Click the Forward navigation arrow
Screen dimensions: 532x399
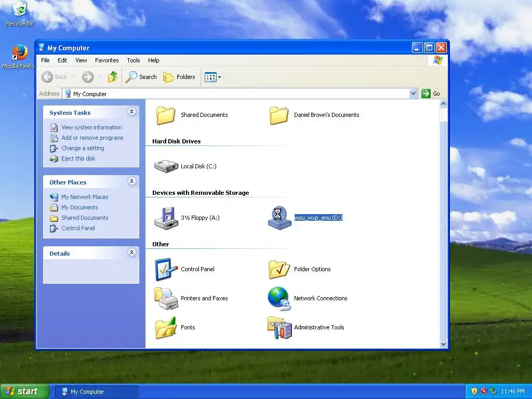coord(87,77)
